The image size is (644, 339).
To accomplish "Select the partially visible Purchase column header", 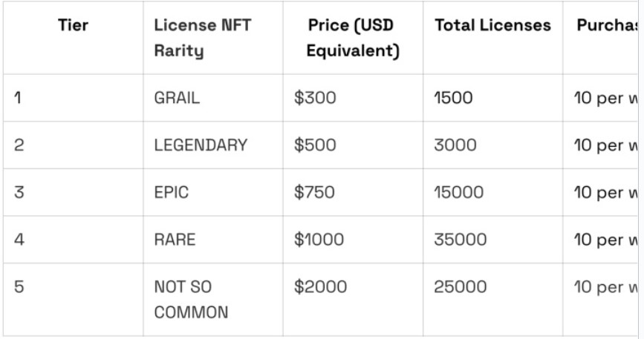I will tap(607, 25).
